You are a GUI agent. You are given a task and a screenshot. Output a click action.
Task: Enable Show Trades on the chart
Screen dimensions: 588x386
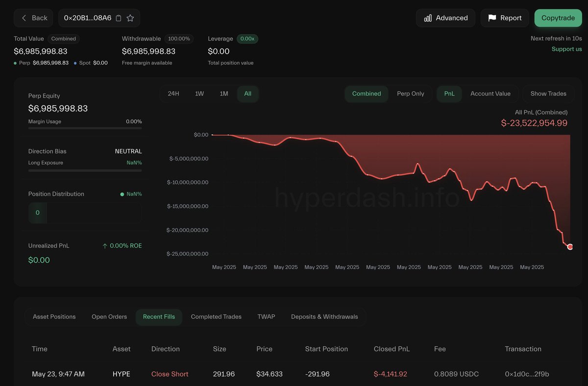coord(548,94)
